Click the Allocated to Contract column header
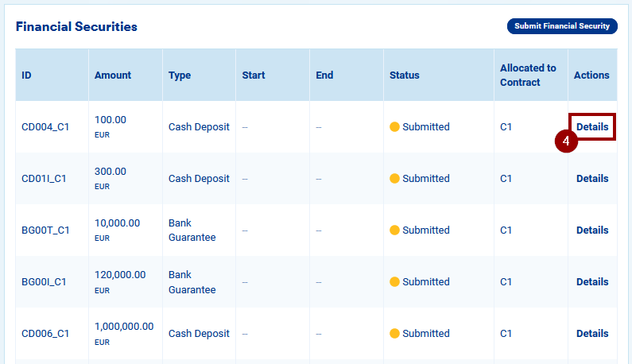 click(x=528, y=76)
